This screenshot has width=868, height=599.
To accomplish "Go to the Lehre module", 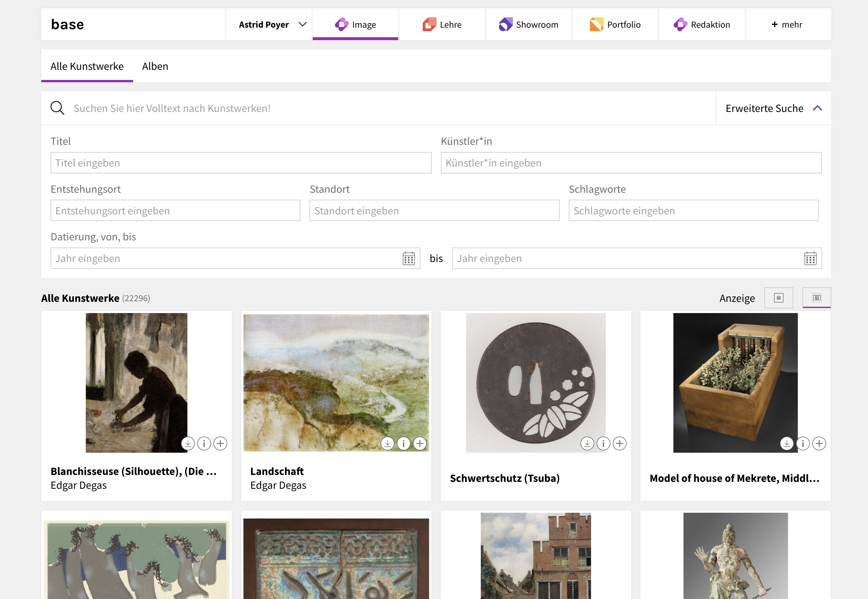I will [442, 25].
